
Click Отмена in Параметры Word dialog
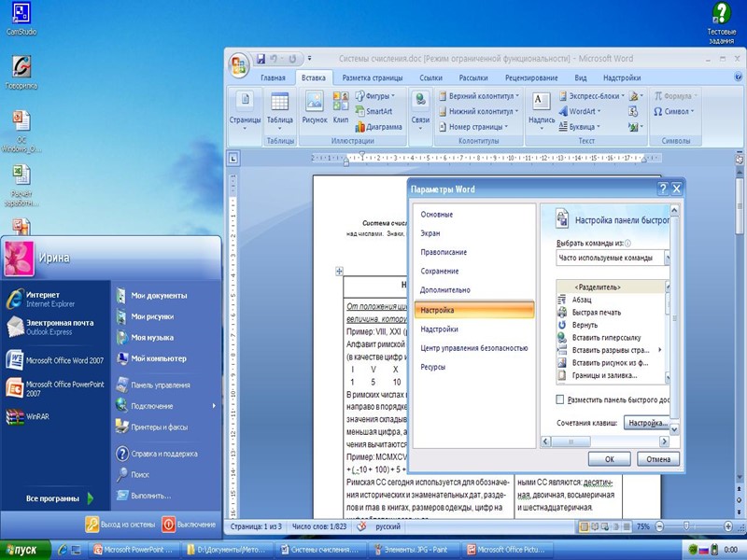tap(658, 459)
